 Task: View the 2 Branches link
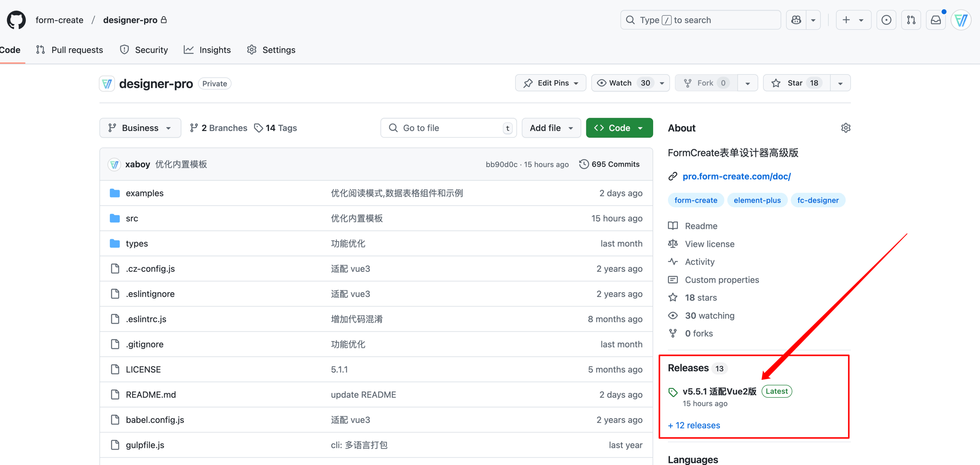point(219,128)
